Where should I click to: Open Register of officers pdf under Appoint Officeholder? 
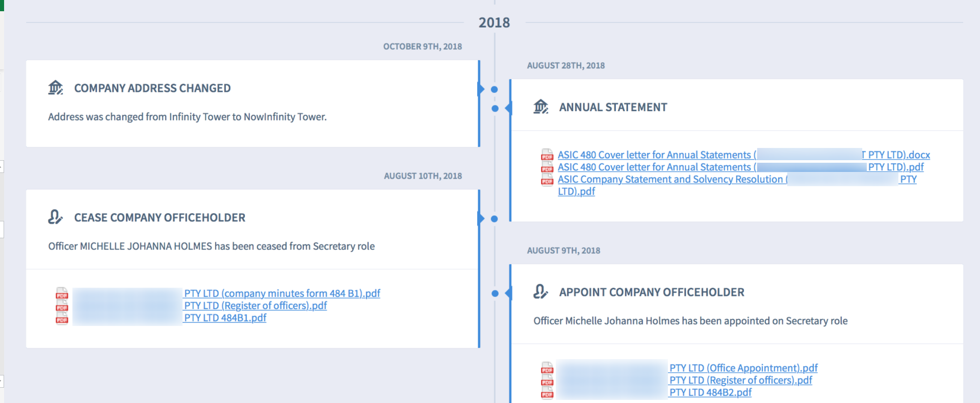coord(741,380)
